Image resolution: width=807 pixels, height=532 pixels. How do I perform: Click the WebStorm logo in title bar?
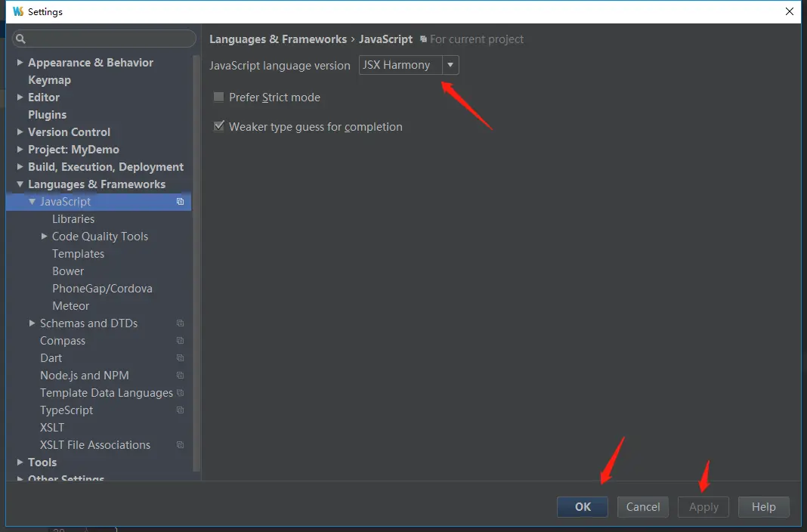[x=18, y=11]
